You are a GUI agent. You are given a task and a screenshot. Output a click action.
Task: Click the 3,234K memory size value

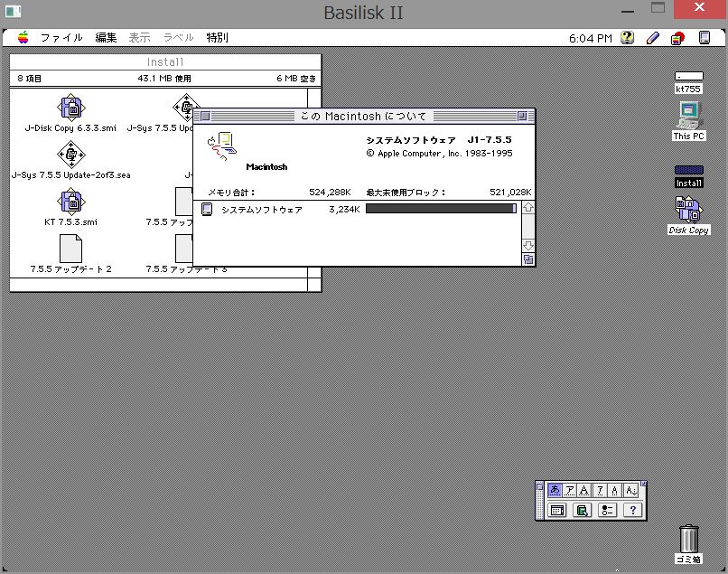344,210
